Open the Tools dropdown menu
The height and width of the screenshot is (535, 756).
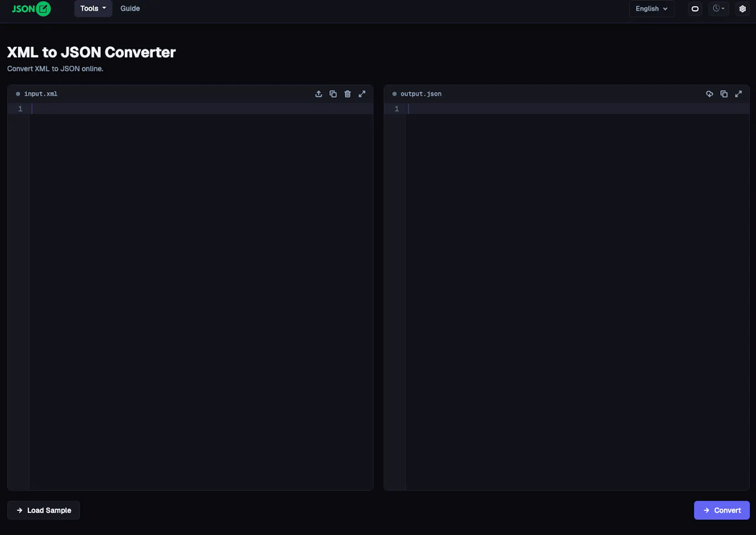coord(93,8)
